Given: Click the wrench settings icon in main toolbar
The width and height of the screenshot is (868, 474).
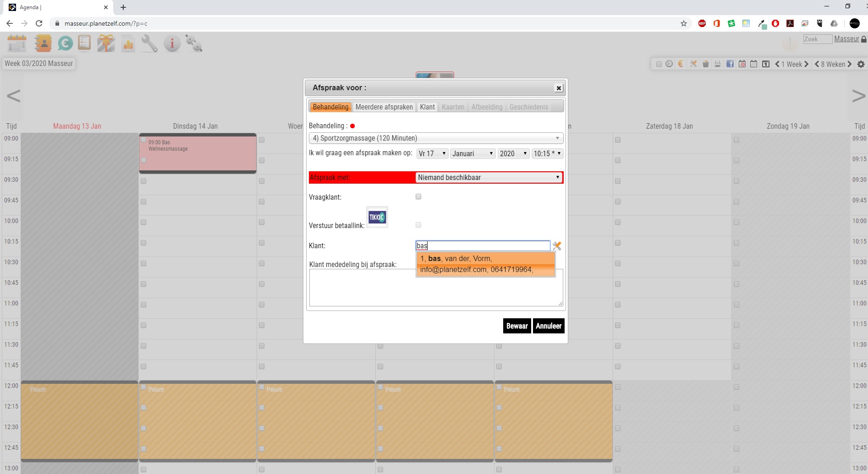Looking at the screenshot, I should pyautogui.click(x=149, y=44).
